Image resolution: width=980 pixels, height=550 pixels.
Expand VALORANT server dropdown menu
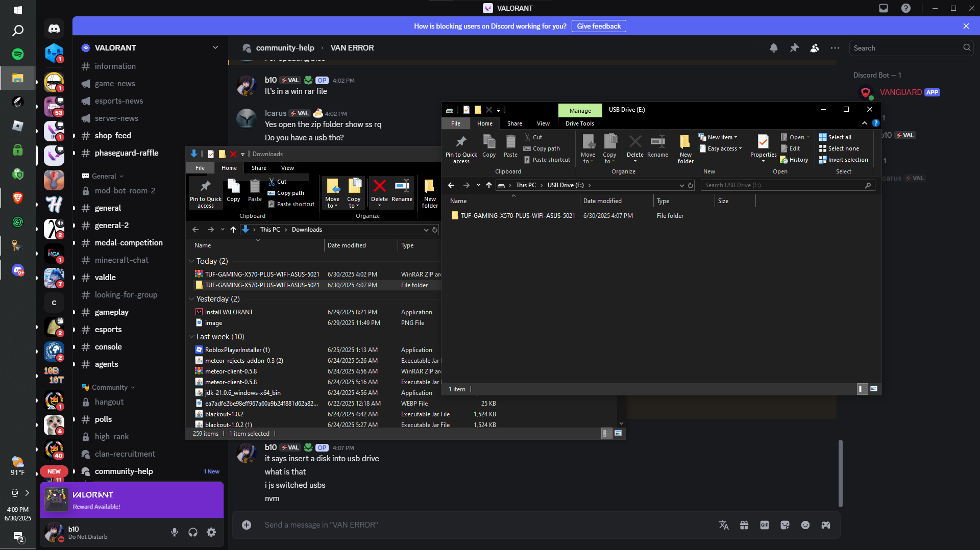point(215,47)
